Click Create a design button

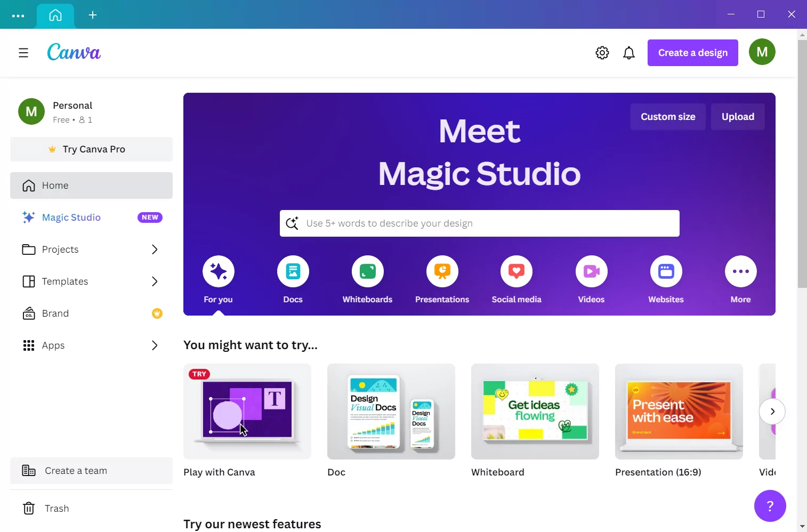click(693, 53)
